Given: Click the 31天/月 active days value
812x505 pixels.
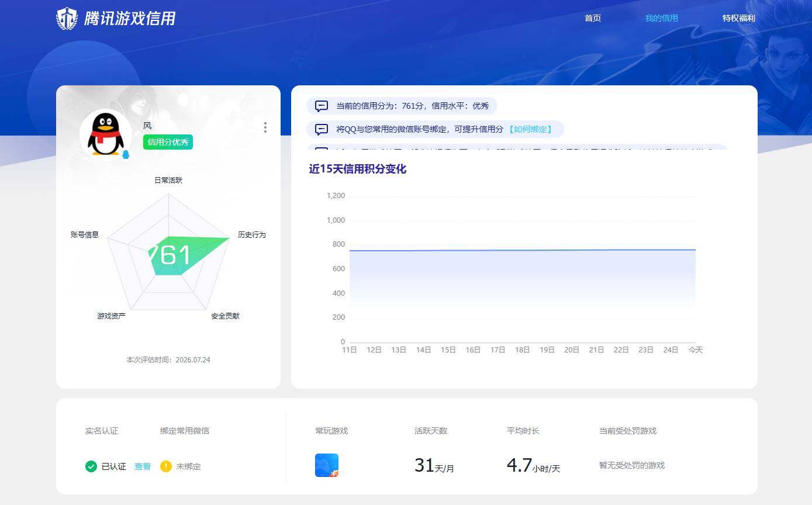Looking at the screenshot, I should [434, 466].
